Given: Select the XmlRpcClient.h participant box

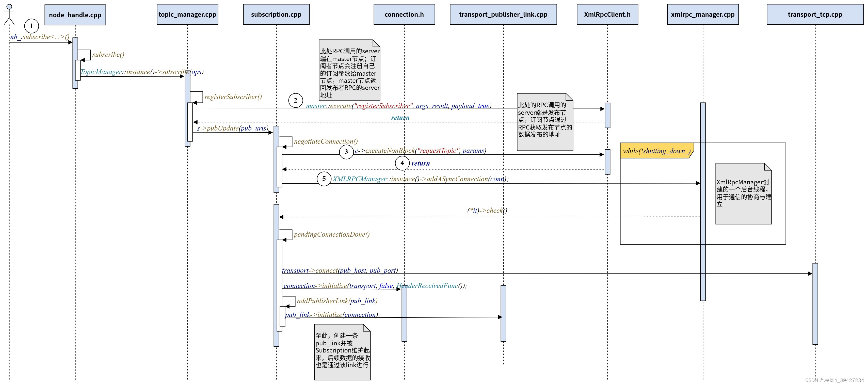Looking at the screenshot, I should tap(607, 14).
